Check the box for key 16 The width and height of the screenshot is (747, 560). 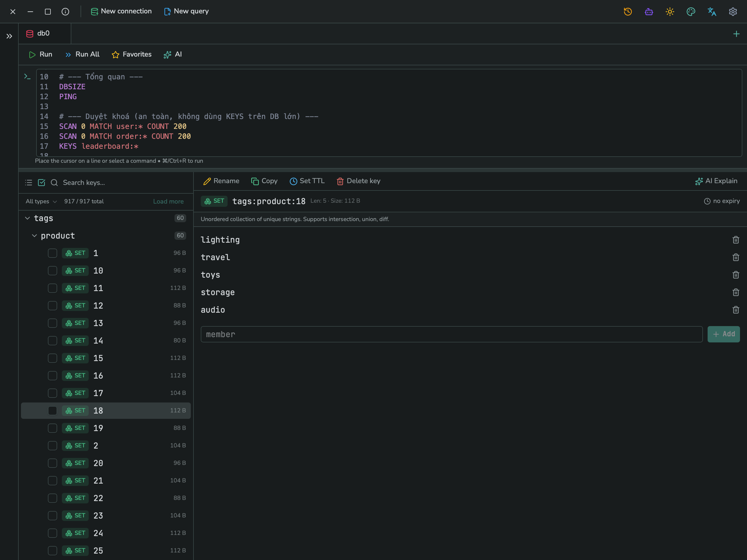tap(52, 376)
